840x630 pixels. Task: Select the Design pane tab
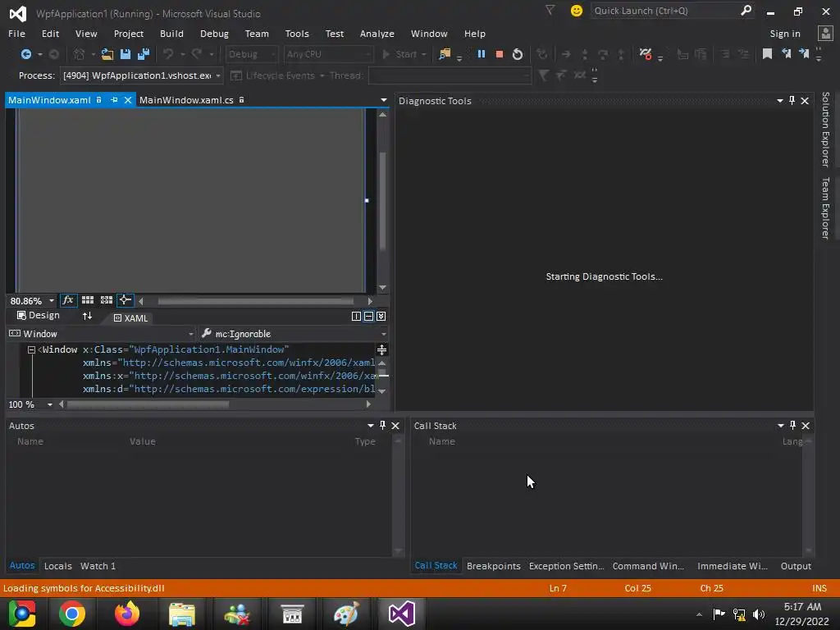(x=38, y=316)
